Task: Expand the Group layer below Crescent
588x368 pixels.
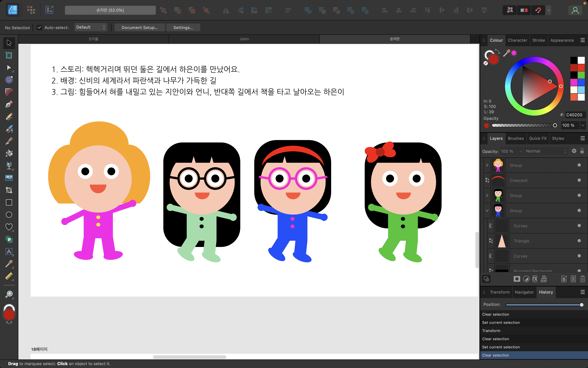Action: coord(487,195)
